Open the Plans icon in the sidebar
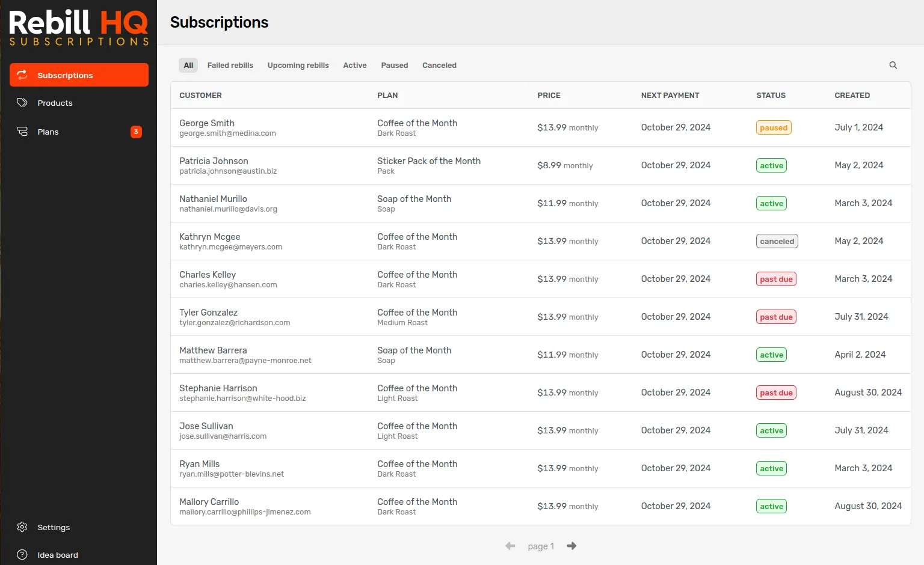 click(x=22, y=132)
